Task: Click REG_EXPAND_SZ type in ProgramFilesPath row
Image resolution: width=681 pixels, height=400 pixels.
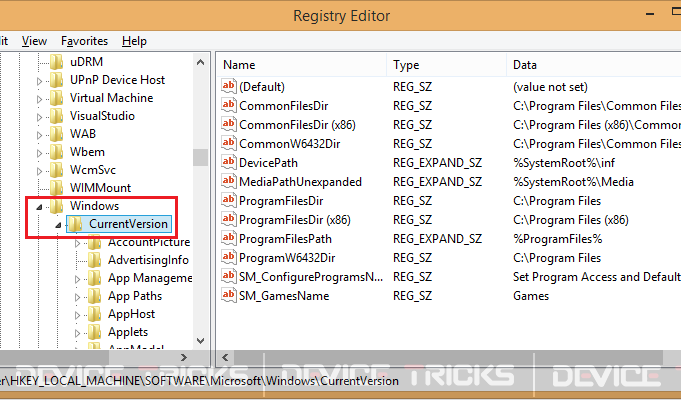Action: point(437,238)
